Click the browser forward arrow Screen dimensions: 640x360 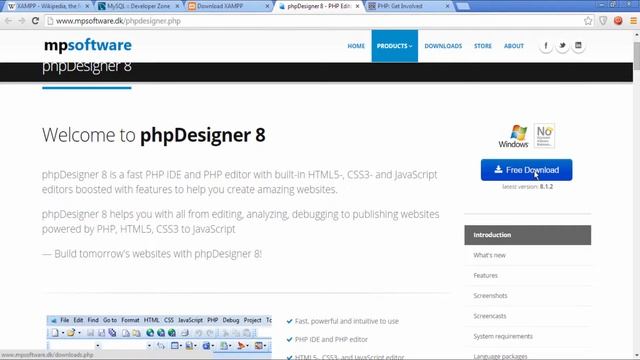pos(22,21)
